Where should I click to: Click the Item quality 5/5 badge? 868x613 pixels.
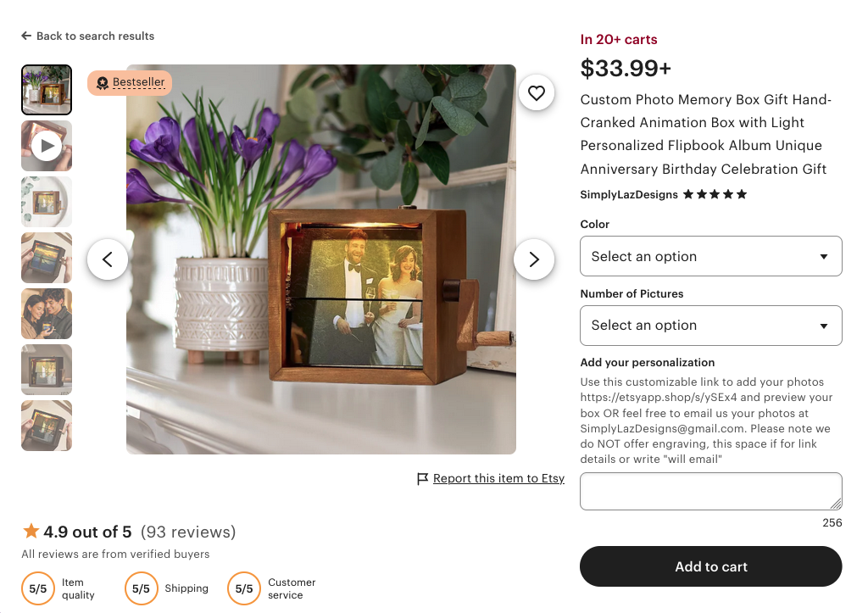[38, 588]
